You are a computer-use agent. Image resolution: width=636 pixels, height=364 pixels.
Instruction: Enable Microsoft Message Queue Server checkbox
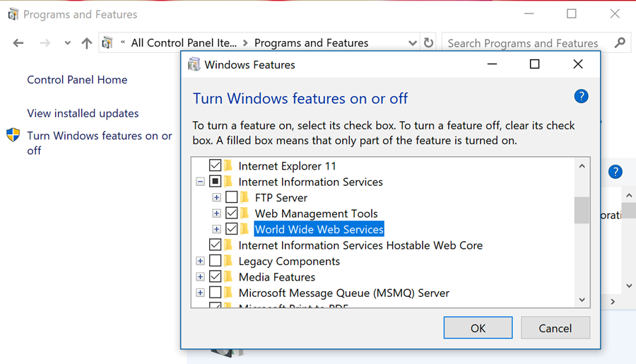(215, 292)
